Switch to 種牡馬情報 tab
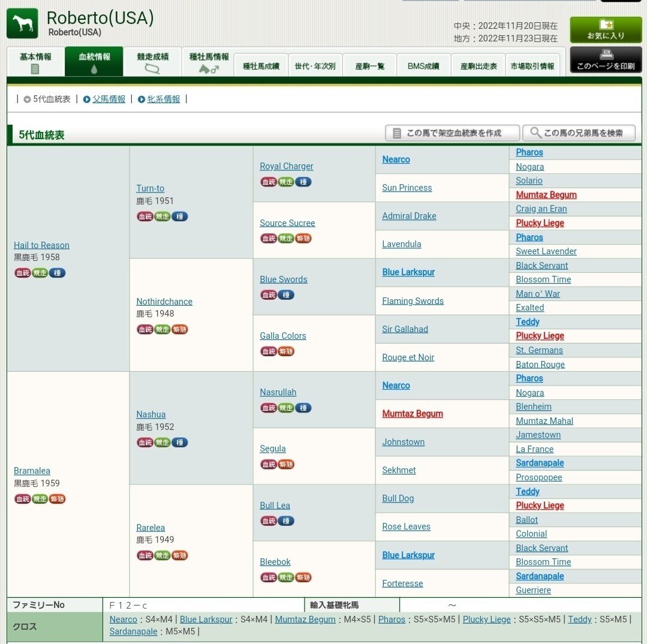 pyautogui.click(x=209, y=62)
